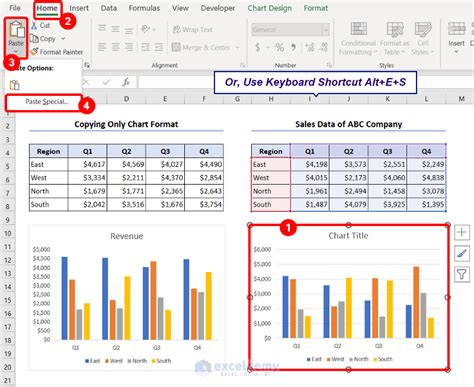Click Increase Decimal icon

click(310, 47)
